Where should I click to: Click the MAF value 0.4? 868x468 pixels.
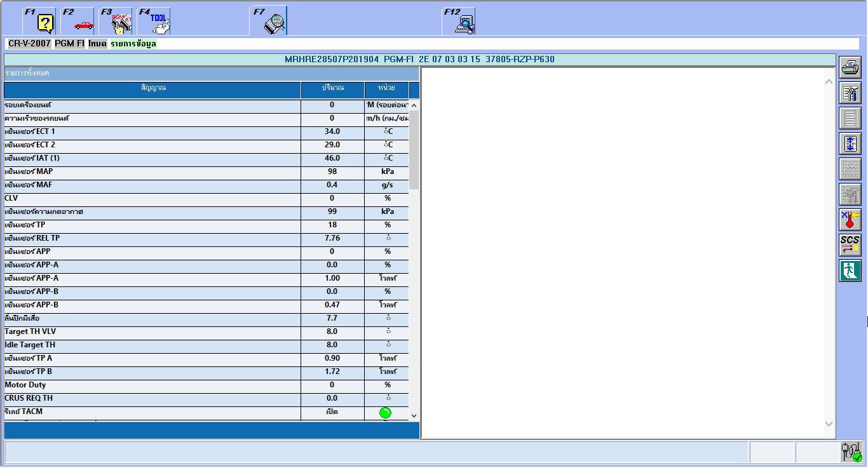(332, 185)
